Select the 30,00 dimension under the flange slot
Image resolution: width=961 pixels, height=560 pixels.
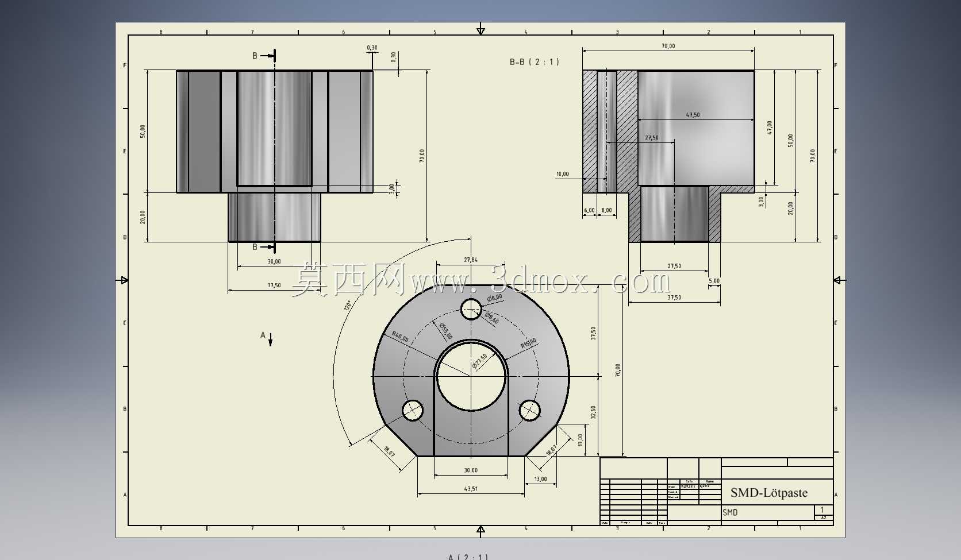(471, 470)
